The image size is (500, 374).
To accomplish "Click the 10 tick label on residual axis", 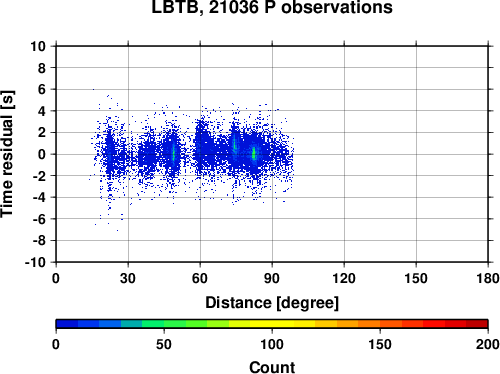I will tap(38, 46).
